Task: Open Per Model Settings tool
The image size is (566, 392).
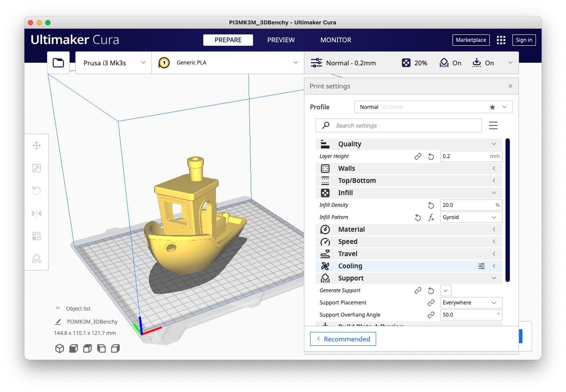Action: (x=37, y=236)
